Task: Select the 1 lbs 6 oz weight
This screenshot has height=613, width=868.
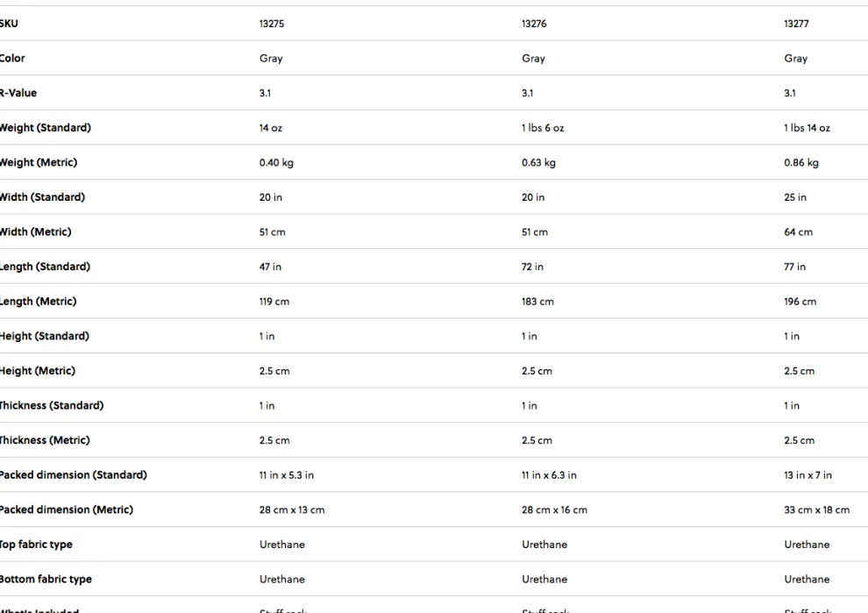Action: point(543,128)
